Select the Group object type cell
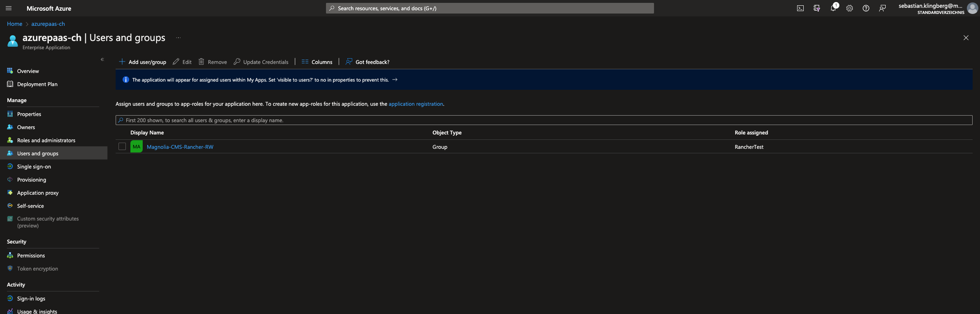Screen dimensions: 980x314 pyautogui.click(x=440, y=147)
